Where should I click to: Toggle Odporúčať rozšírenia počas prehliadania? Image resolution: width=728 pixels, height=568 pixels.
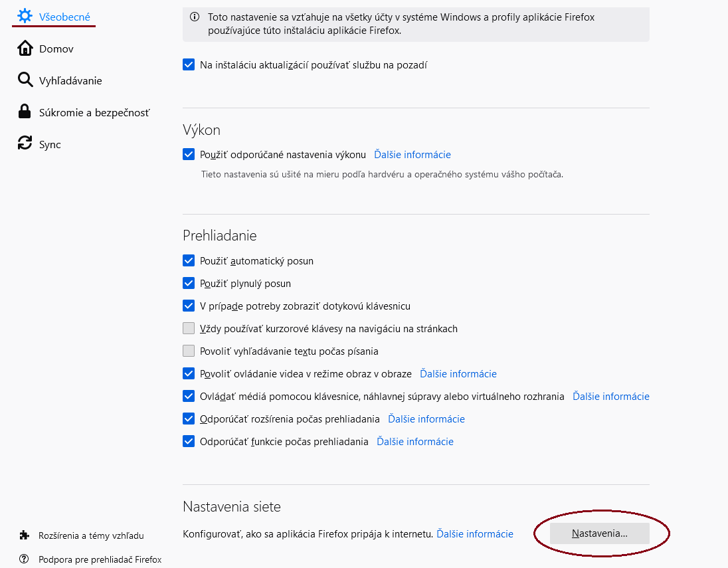[x=189, y=419]
